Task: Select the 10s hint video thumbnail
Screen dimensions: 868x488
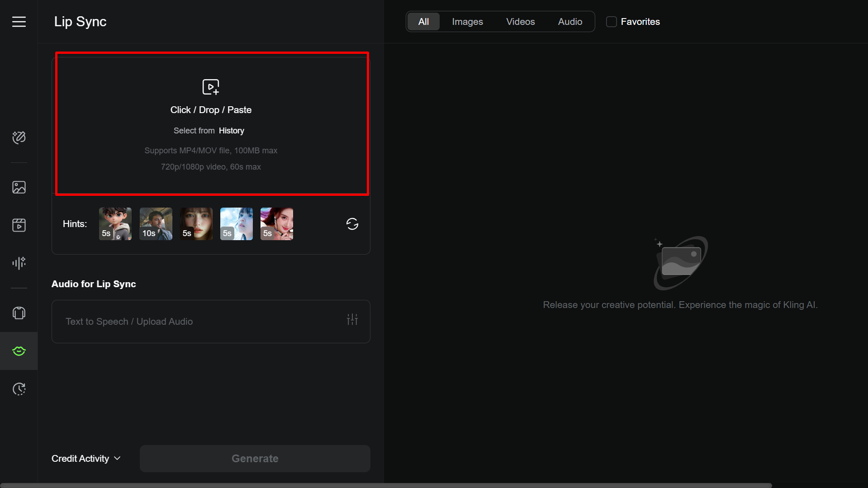Action: [155, 224]
